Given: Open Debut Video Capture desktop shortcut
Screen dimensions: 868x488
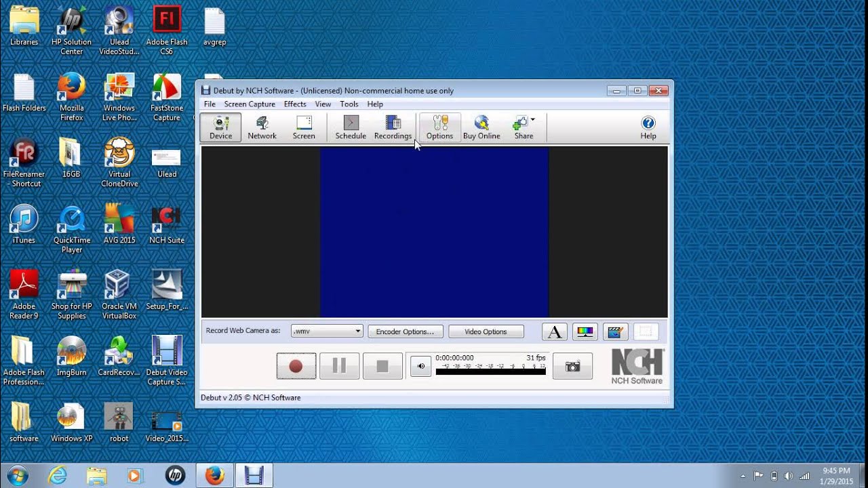Looking at the screenshot, I should 167,362.
